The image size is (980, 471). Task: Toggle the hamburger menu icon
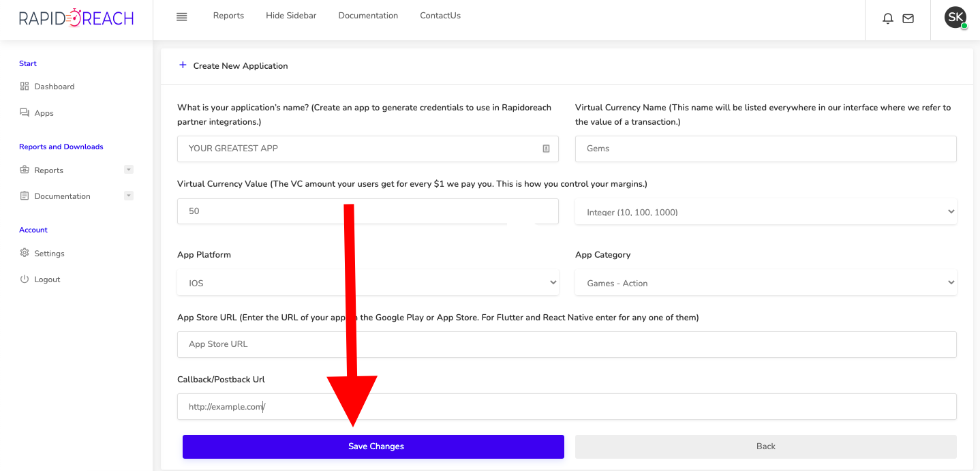coord(181,17)
